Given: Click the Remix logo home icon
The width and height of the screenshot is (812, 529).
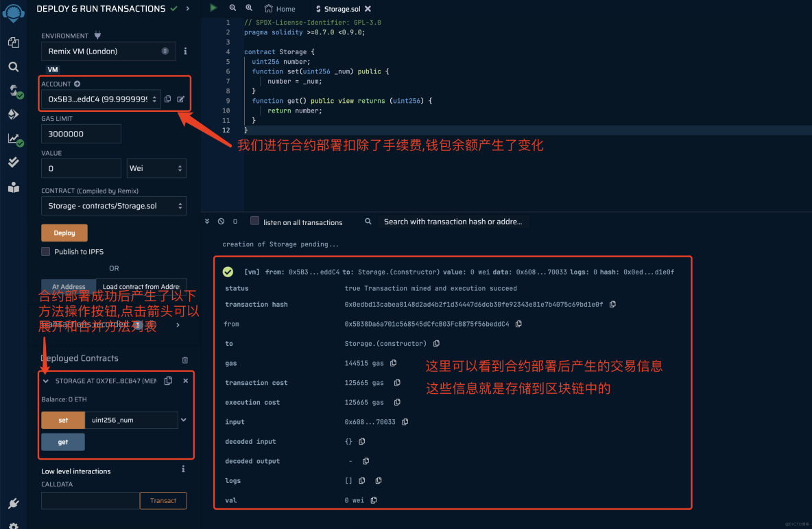Looking at the screenshot, I should coord(14,12).
